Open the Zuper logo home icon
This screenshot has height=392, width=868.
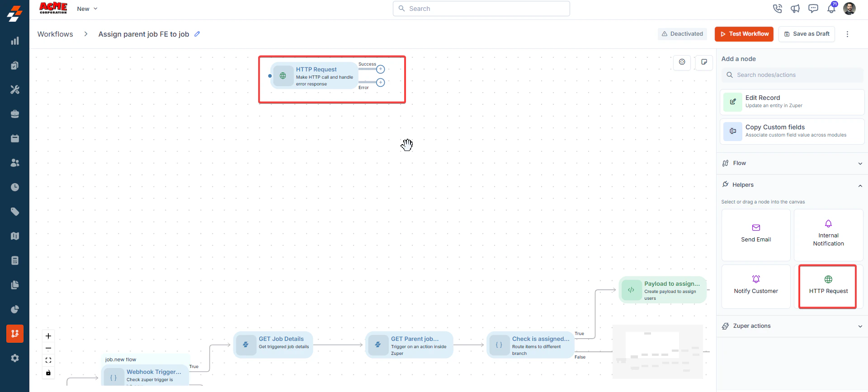(x=14, y=14)
